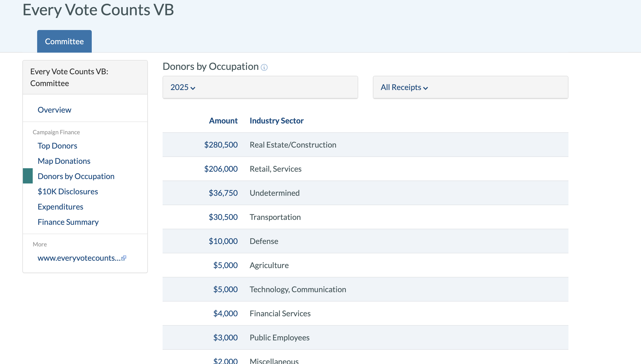Visit the www.everyvotecounts website link

(79, 258)
